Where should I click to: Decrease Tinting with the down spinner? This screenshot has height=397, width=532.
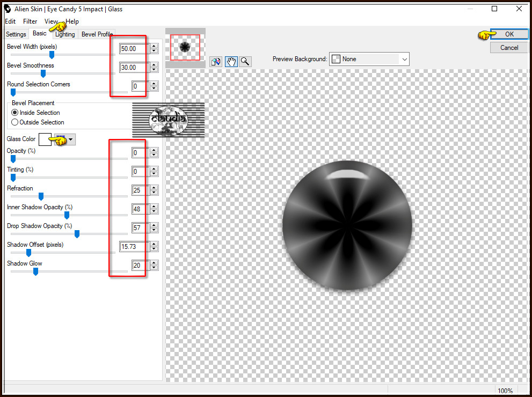coord(154,174)
